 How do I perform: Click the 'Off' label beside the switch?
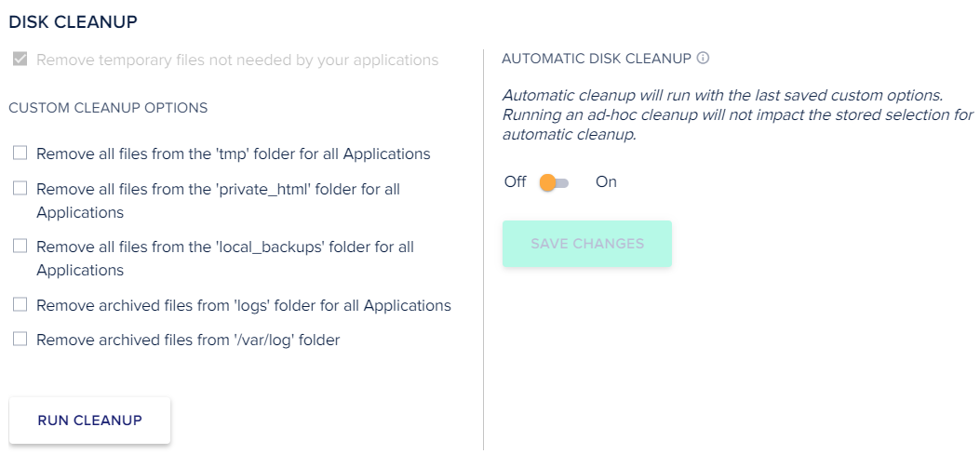pyautogui.click(x=515, y=182)
